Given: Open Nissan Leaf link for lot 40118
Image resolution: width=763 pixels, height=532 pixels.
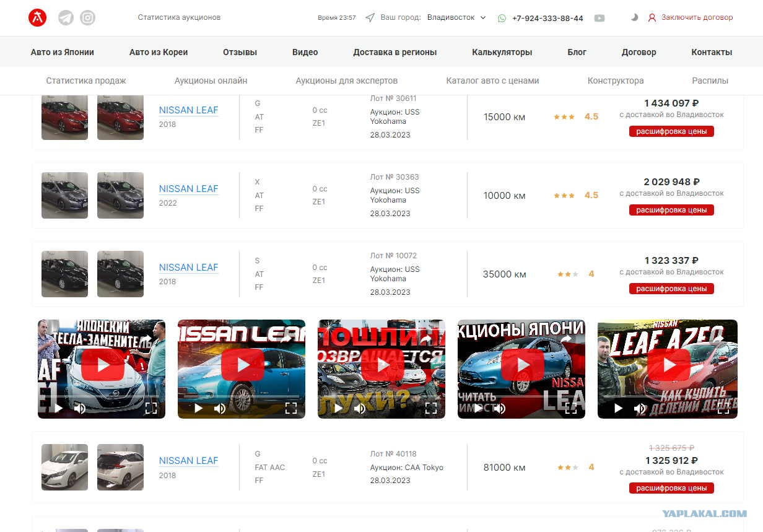Looking at the screenshot, I should (x=189, y=461).
